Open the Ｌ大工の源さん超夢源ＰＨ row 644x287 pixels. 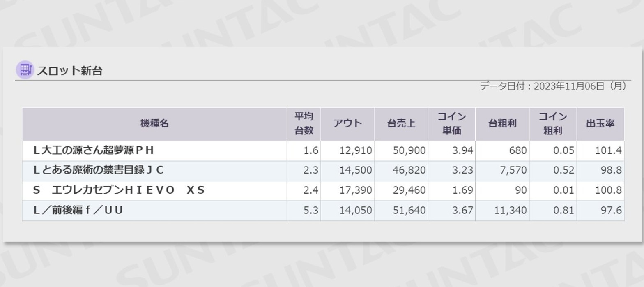click(x=323, y=150)
